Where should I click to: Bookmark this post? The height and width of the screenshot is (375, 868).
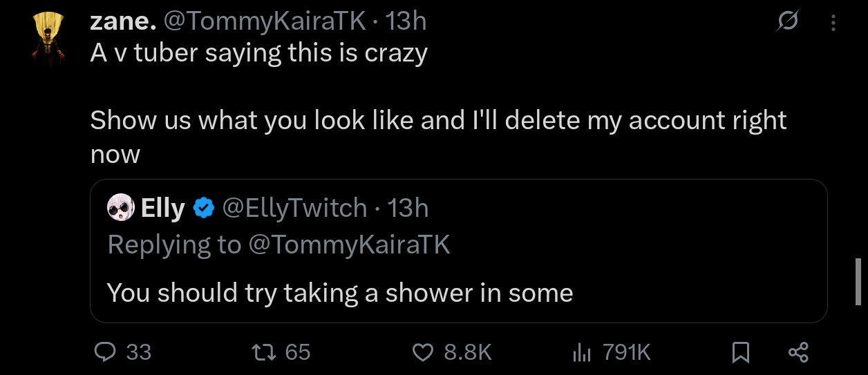[740, 354]
